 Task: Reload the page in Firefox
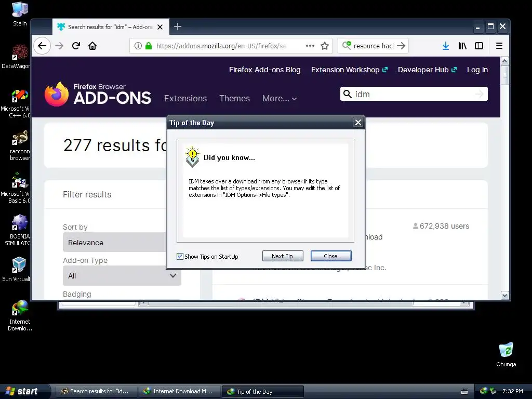pos(76,46)
